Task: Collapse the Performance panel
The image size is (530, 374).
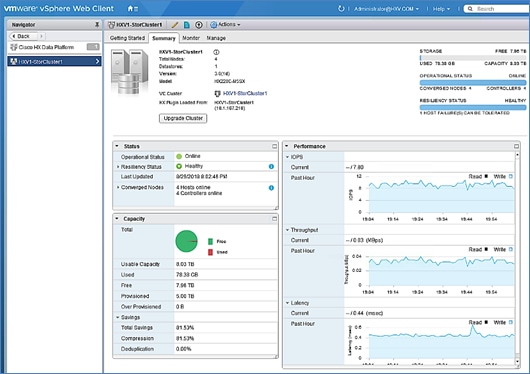Action: point(287,146)
